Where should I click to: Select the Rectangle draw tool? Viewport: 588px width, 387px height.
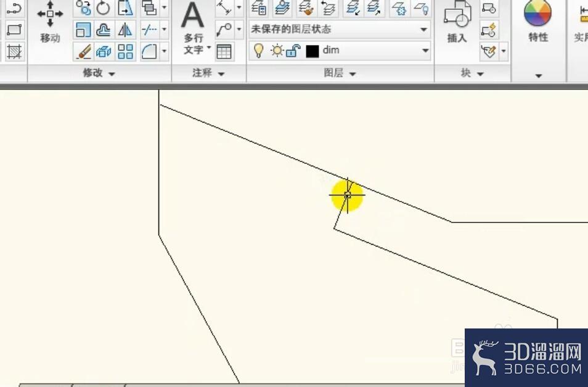(14, 29)
